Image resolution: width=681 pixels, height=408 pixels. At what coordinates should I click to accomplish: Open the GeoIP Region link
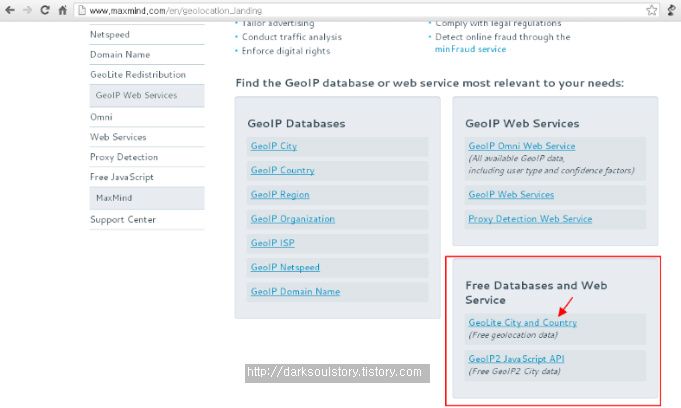tap(280, 195)
